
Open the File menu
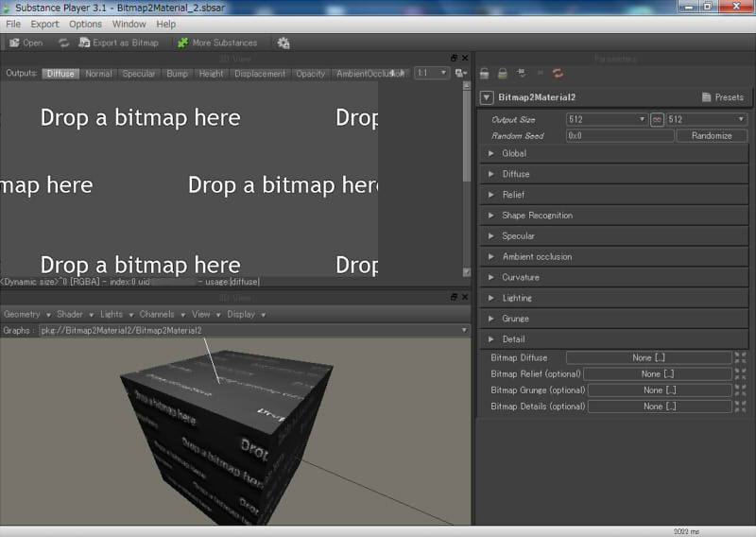13,25
